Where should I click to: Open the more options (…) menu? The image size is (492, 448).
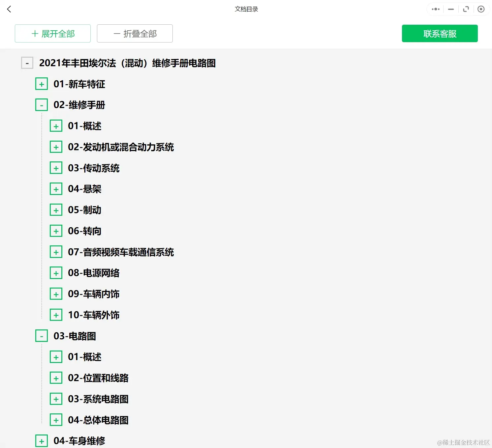[435, 9]
